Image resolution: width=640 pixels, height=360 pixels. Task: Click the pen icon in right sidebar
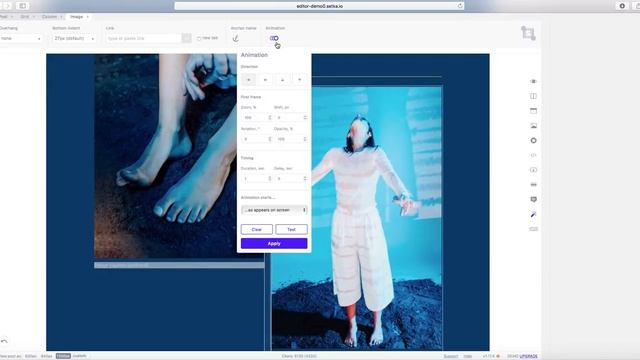point(533,214)
